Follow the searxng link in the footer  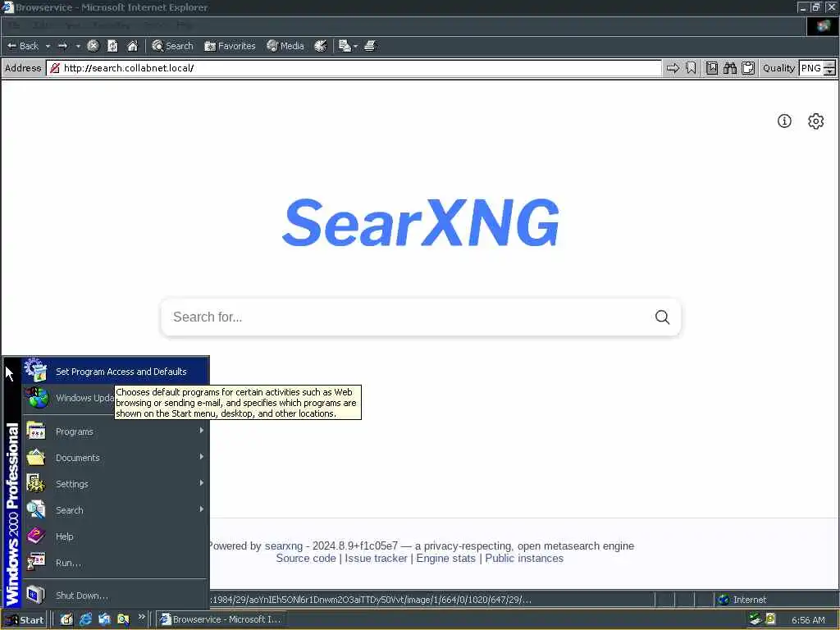click(283, 546)
